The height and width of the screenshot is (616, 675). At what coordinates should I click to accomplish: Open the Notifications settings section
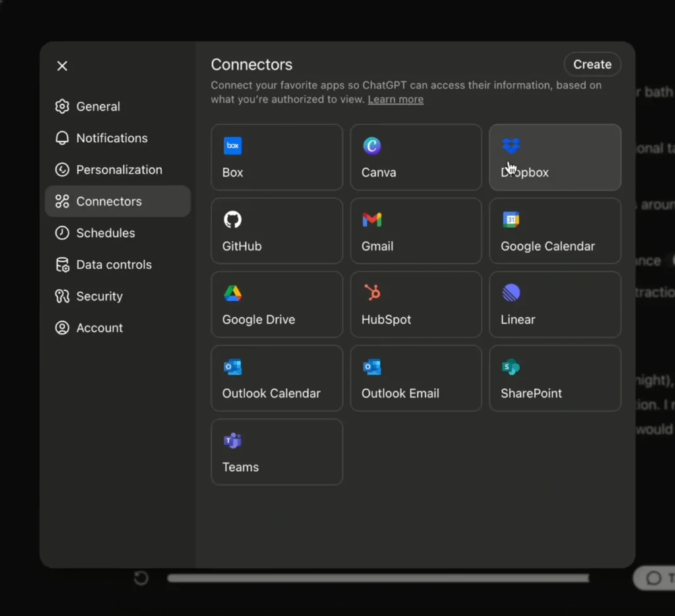(x=117, y=138)
